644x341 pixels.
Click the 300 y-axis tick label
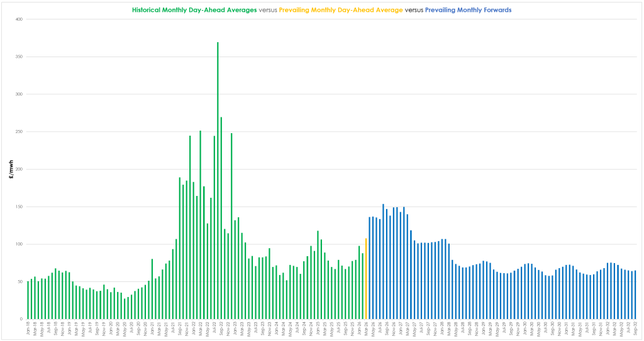(x=19, y=94)
